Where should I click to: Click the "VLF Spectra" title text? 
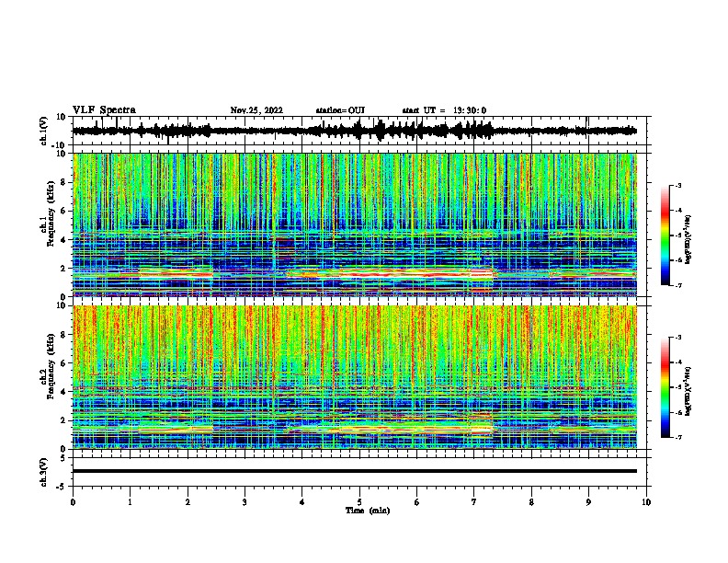pos(104,110)
